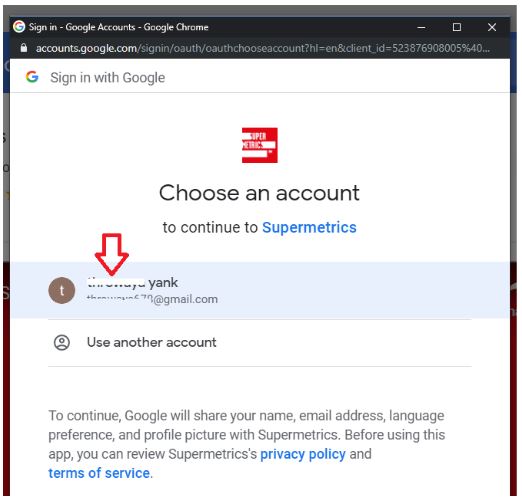Click the red downward arrow annotation
The image size is (522, 498).
pyautogui.click(x=112, y=254)
